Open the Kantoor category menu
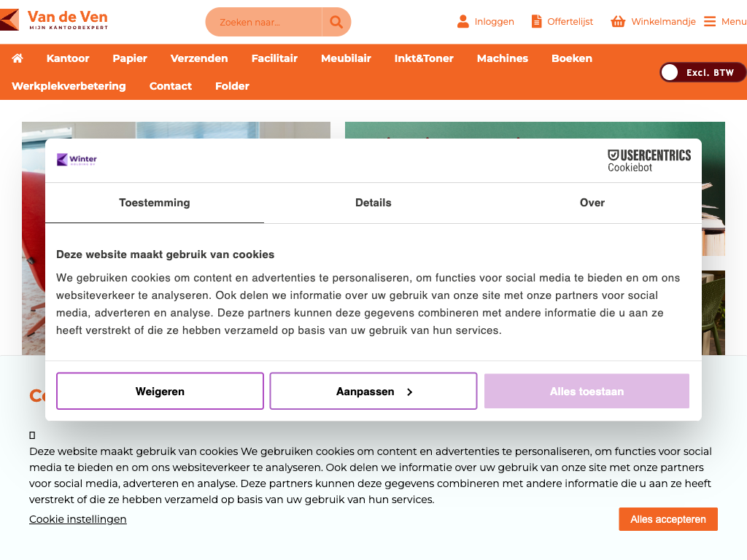The width and height of the screenshot is (747, 560). click(x=68, y=58)
